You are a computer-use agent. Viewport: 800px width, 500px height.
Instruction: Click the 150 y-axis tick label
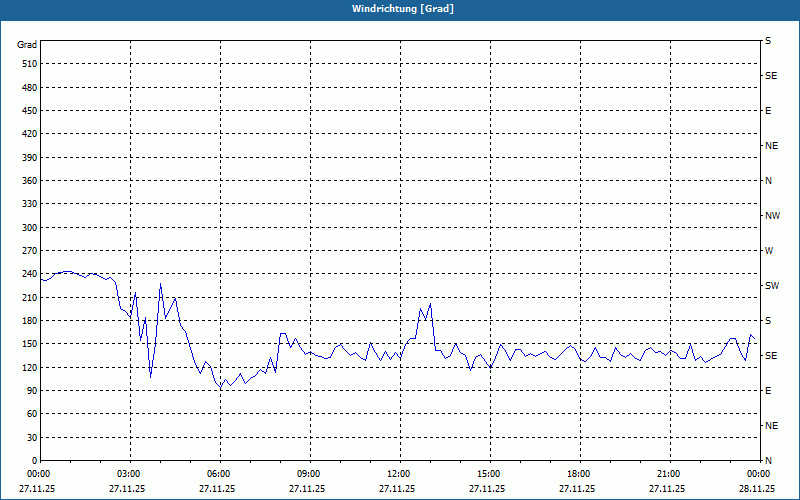click(27, 344)
